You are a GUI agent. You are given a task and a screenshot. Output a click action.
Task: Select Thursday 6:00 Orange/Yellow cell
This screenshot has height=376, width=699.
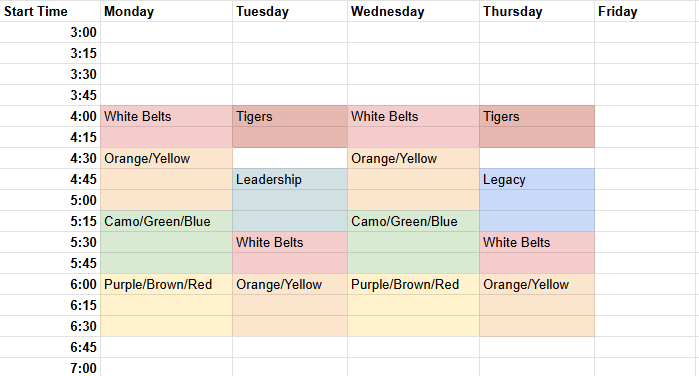pyautogui.click(x=537, y=284)
